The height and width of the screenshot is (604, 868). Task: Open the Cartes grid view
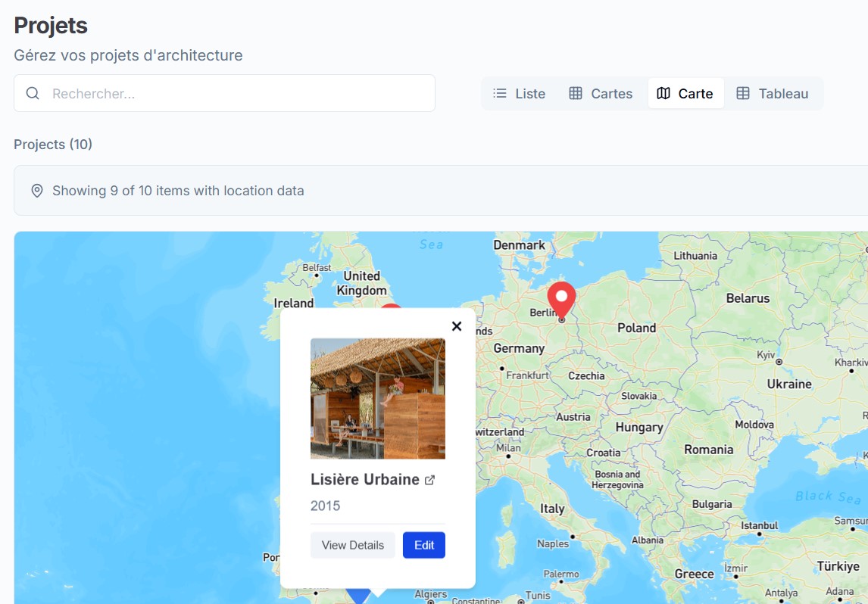[x=601, y=94]
